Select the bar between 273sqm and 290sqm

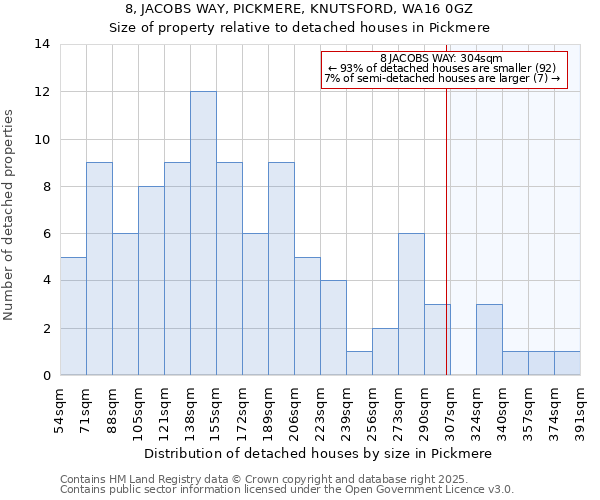tap(411, 304)
